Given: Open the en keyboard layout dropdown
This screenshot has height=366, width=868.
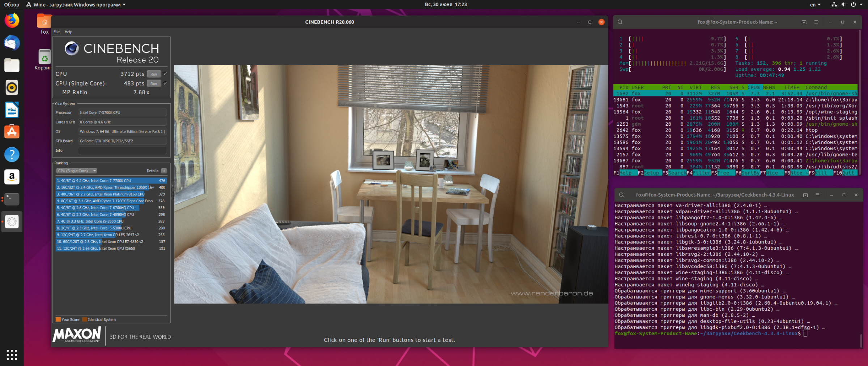Looking at the screenshot, I should coord(815,5).
